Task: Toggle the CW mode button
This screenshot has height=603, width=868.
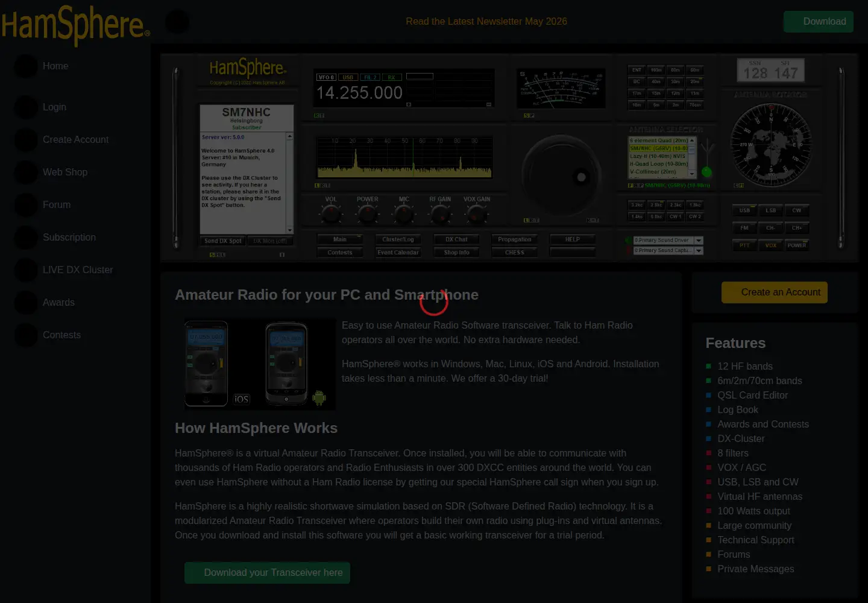Action: pos(797,210)
